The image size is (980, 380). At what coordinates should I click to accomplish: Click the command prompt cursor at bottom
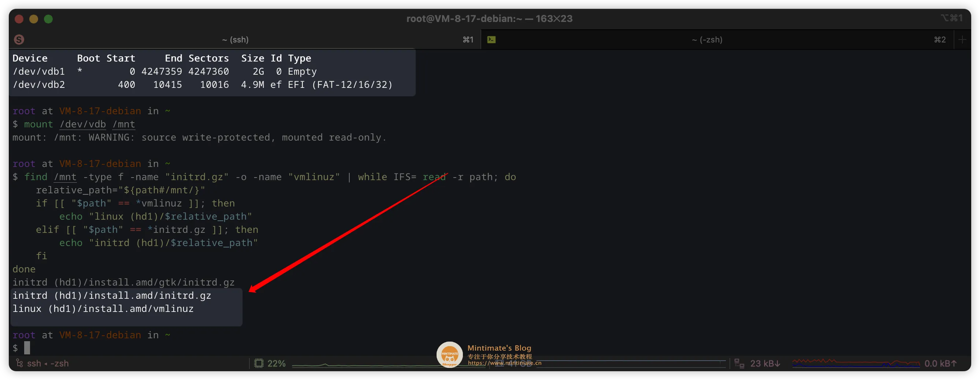(x=27, y=348)
